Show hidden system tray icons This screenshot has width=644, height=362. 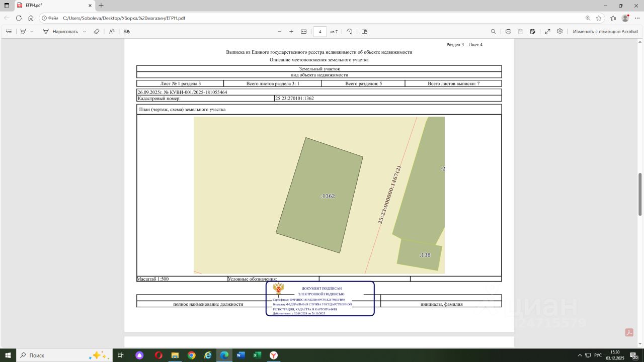[x=580, y=355]
